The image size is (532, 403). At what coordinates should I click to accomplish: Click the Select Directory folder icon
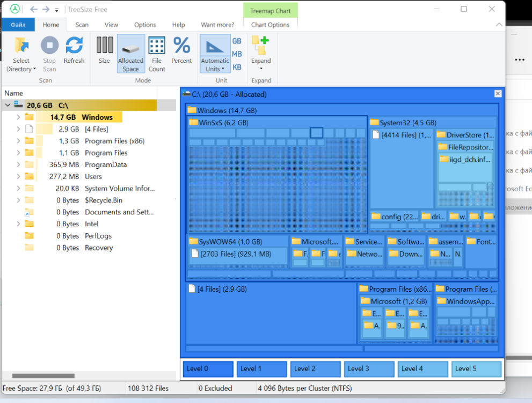click(x=21, y=46)
